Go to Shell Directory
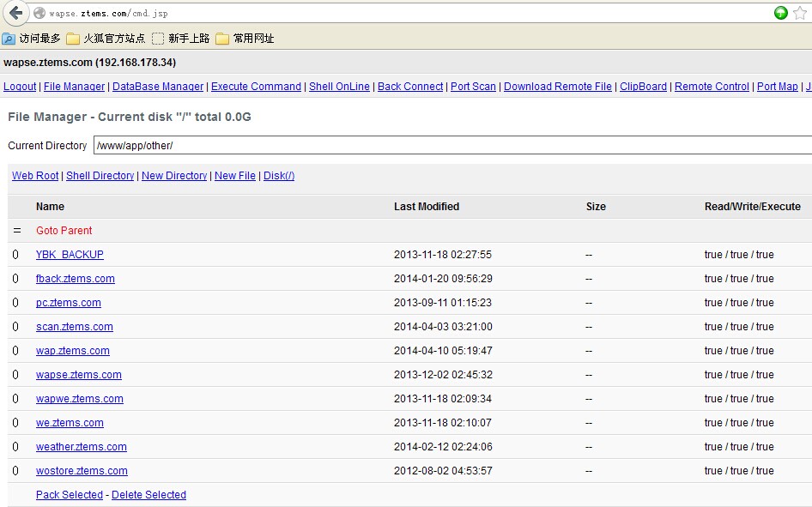The height and width of the screenshot is (507, 812). click(x=100, y=175)
